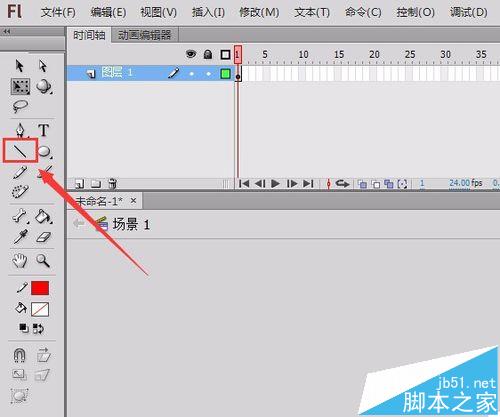This screenshot has width=500, height=417.
Task: Toggle Snap to Objects magnet
Action: click(x=19, y=355)
